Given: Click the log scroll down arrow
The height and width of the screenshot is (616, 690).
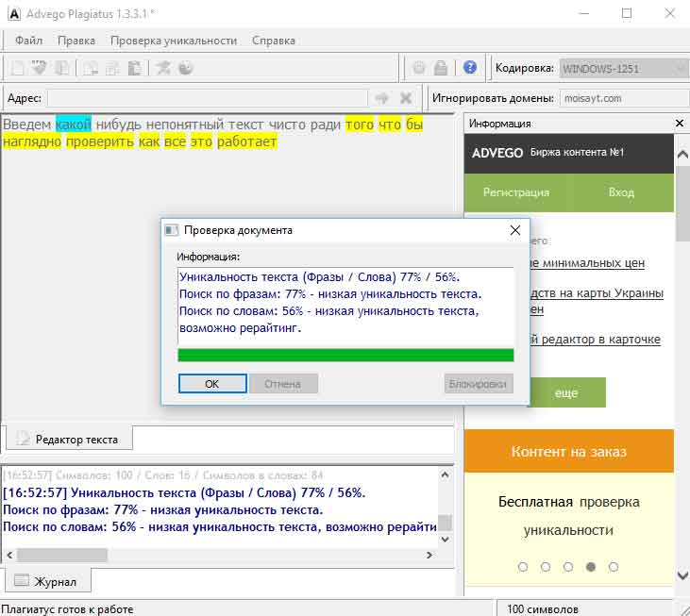Looking at the screenshot, I should point(445,539).
